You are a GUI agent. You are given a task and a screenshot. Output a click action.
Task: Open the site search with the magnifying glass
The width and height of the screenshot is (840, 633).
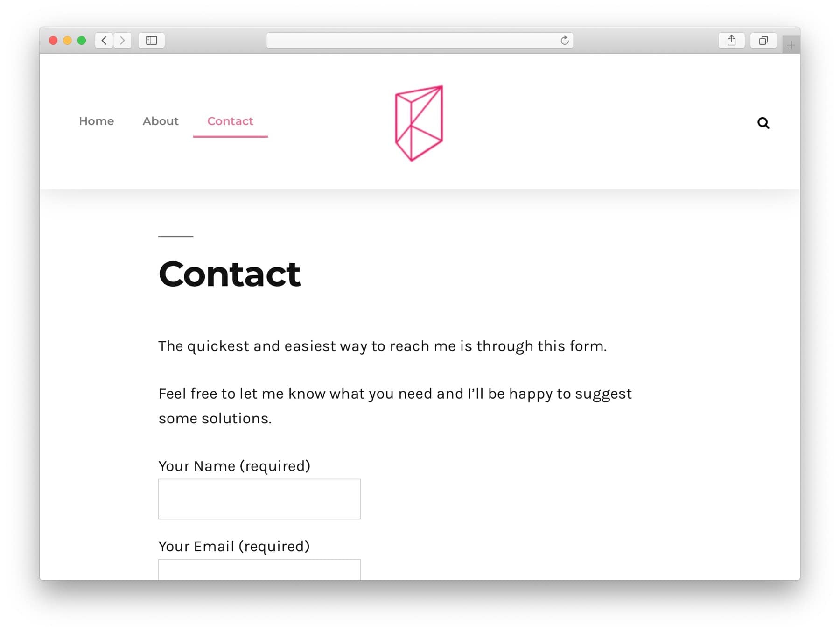(763, 123)
